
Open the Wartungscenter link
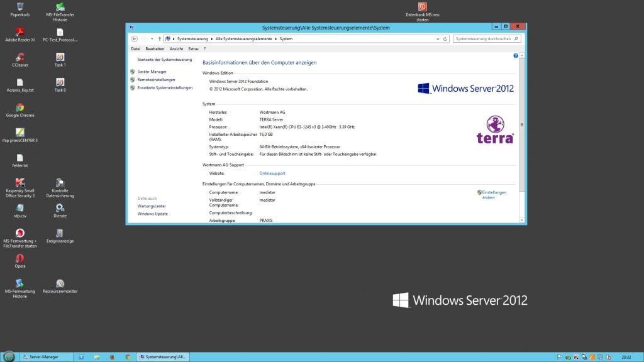pos(152,206)
